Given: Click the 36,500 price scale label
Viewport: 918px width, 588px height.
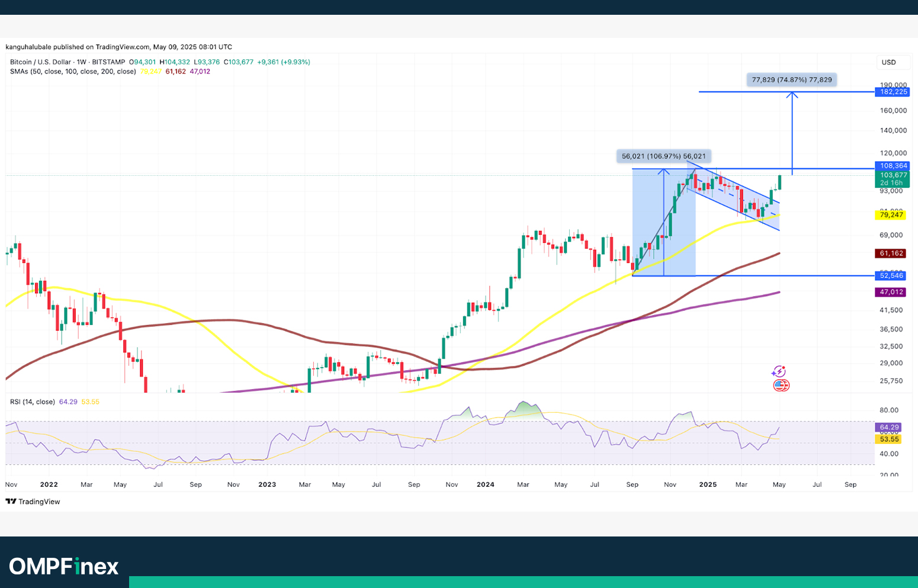Looking at the screenshot, I should [x=891, y=329].
